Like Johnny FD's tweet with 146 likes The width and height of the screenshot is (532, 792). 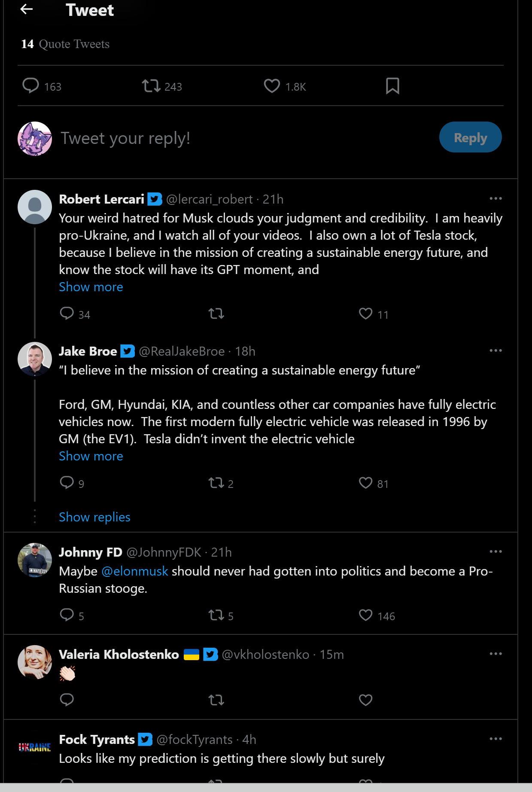[365, 615]
